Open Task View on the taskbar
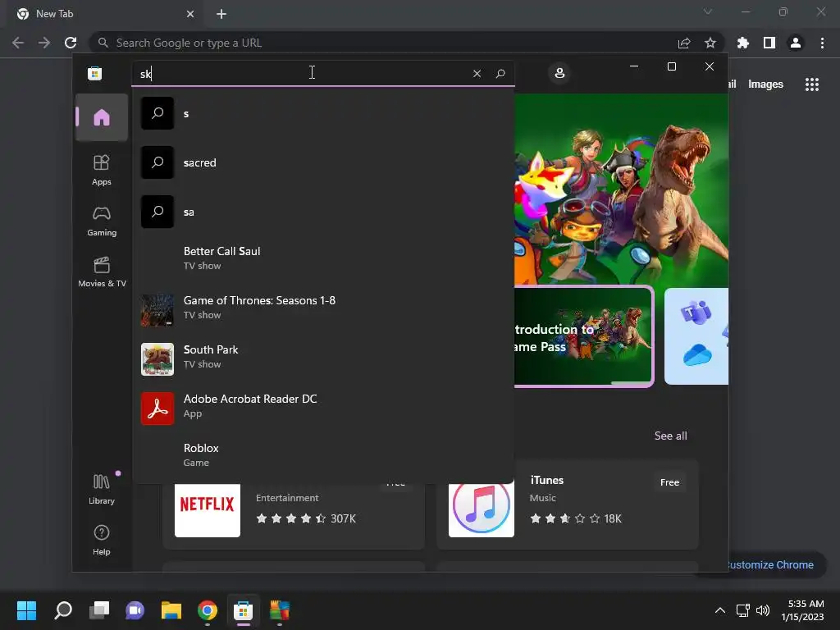The height and width of the screenshot is (630, 840). pyautogui.click(x=99, y=610)
